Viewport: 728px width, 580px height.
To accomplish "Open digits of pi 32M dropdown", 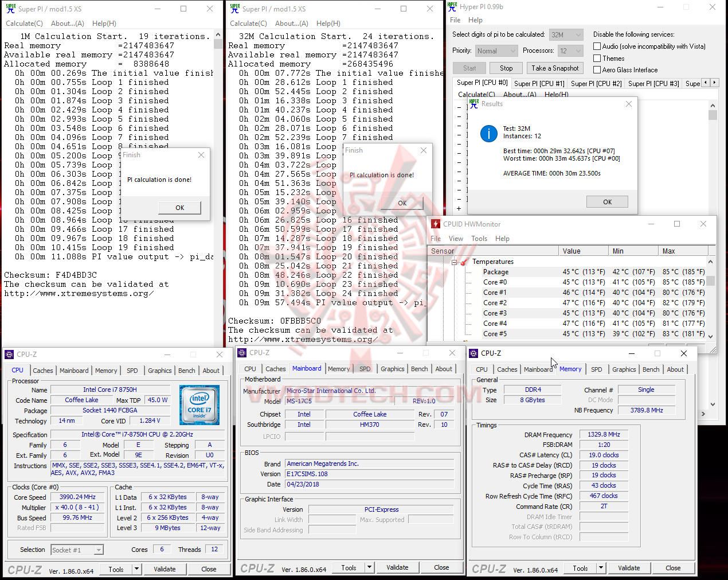I will (566, 34).
